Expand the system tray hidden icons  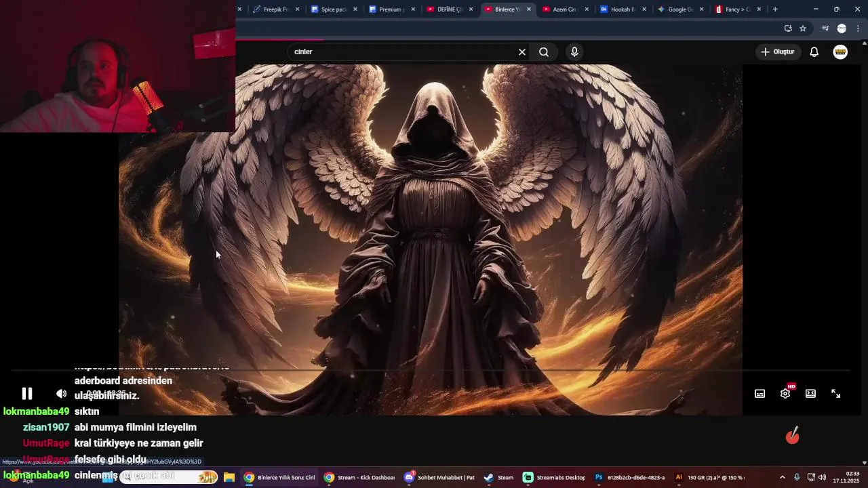point(783,478)
